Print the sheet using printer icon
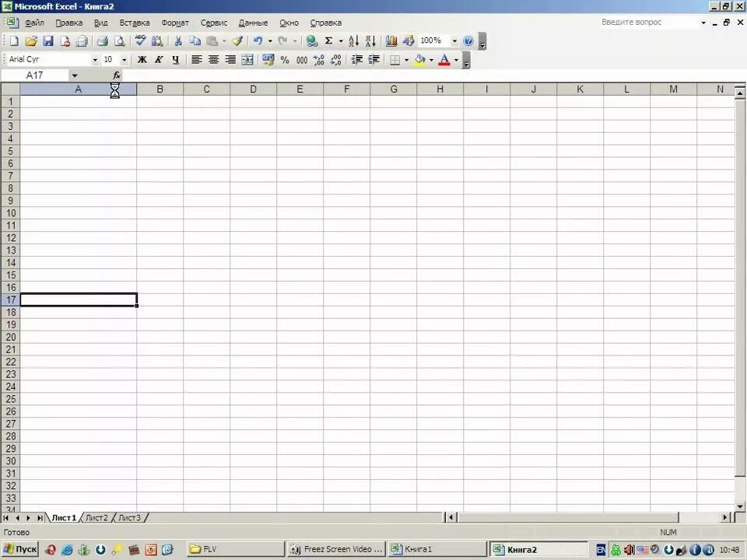The height and width of the screenshot is (560, 747). (102, 41)
